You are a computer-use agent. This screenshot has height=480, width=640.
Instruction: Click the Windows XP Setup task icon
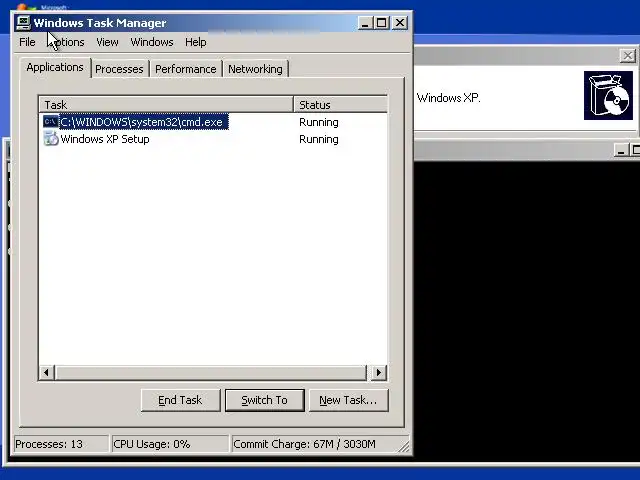(51, 139)
